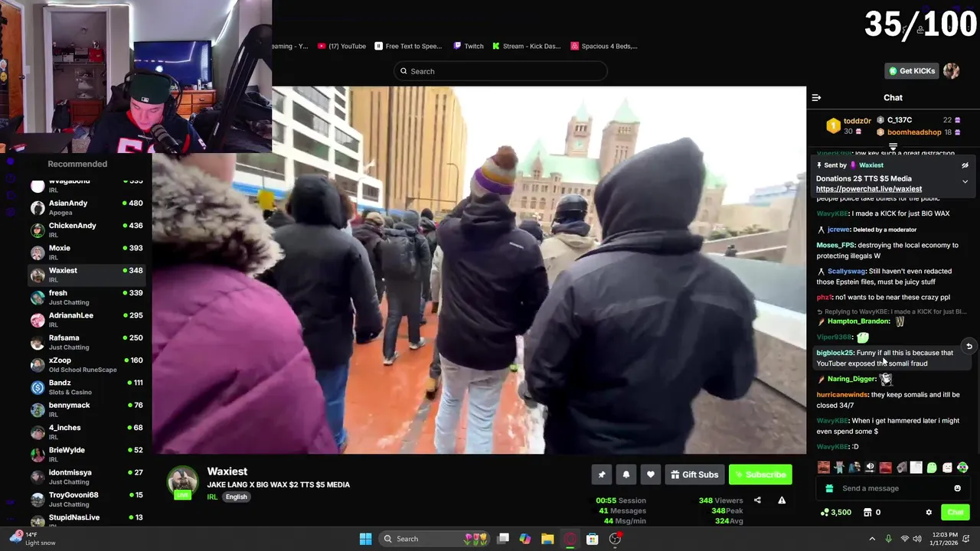Open 4_inches recommended channel
The height and width of the screenshot is (551, 980).
(x=87, y=432)
